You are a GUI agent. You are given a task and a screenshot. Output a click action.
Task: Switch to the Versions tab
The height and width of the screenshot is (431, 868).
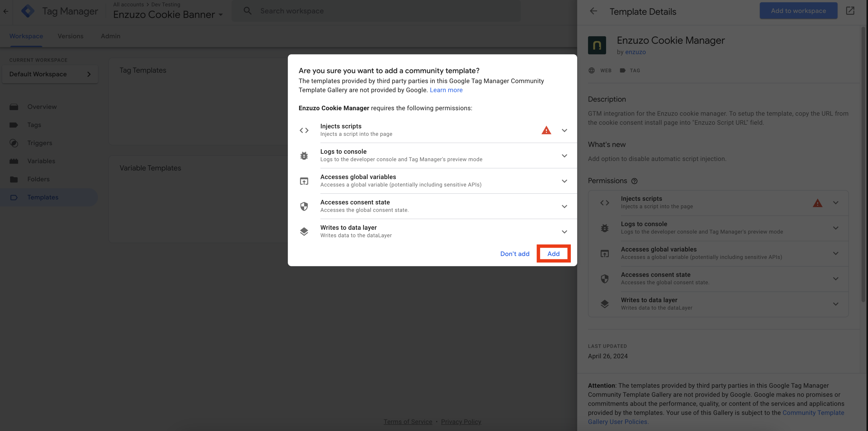(70, 35)
